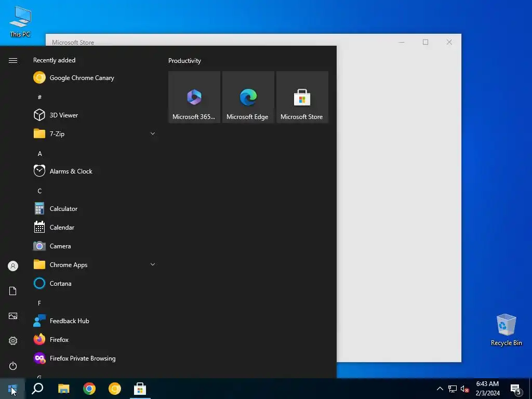Image resolution: width=532 pixels, height=399 pixels.
Task: Open Firefox Private Browsing
Action: pyautogui.click(x=95, y=358)
